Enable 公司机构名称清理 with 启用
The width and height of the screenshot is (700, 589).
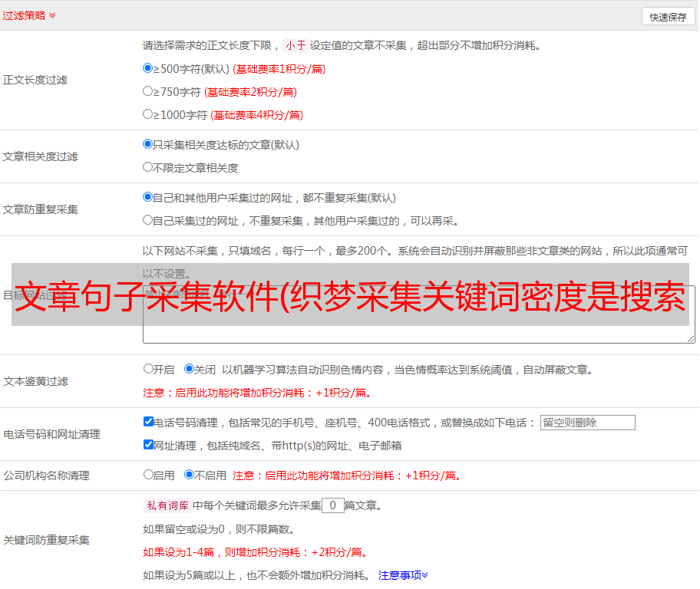pyautogui.click(x=148, y=475)
